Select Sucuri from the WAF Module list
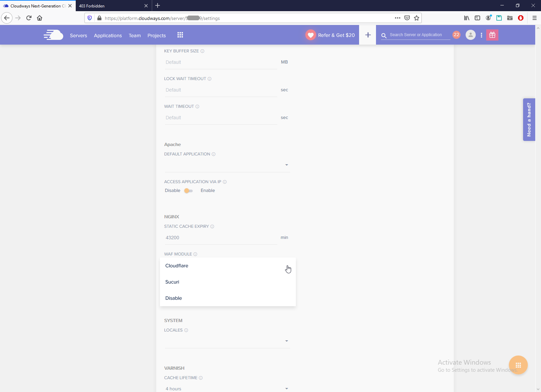The image size is (541, 392). (x=228, y=282)
